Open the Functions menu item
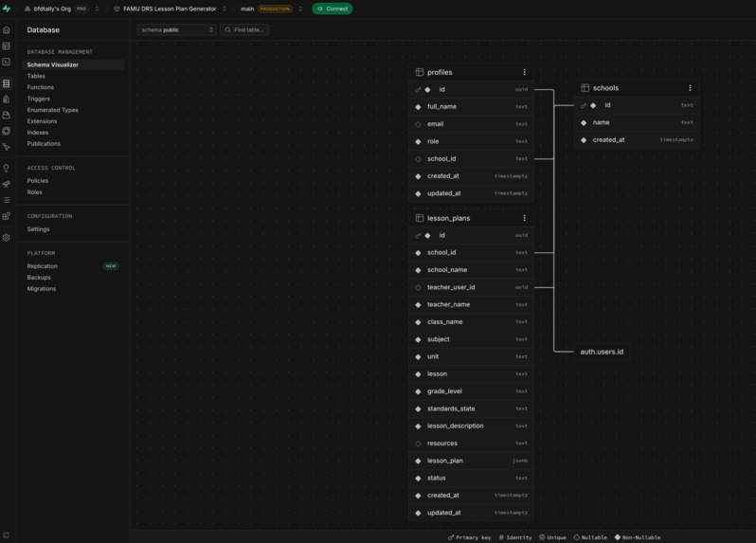This screenshot has width=756, height=543. pos(41,87)
